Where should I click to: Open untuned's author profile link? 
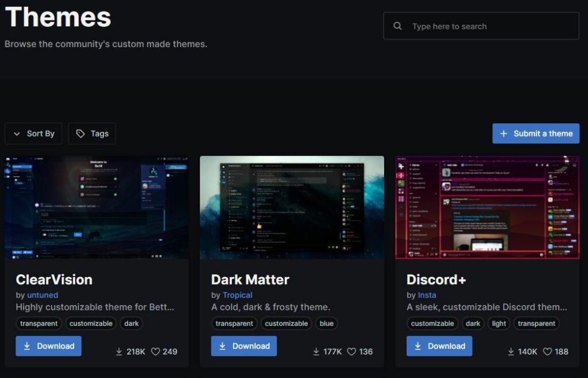click(x=42, y=295)
